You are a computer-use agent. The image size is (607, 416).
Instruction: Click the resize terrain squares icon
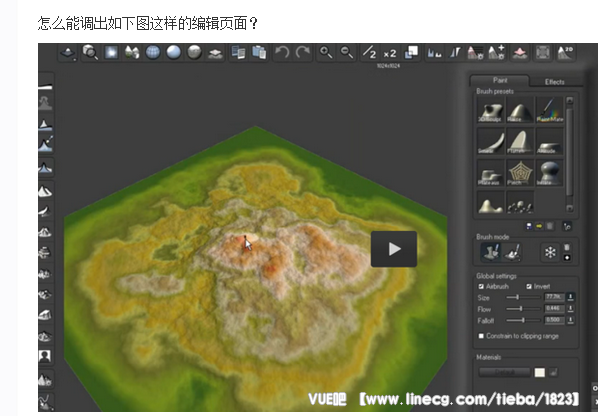(x=411, y=53)
